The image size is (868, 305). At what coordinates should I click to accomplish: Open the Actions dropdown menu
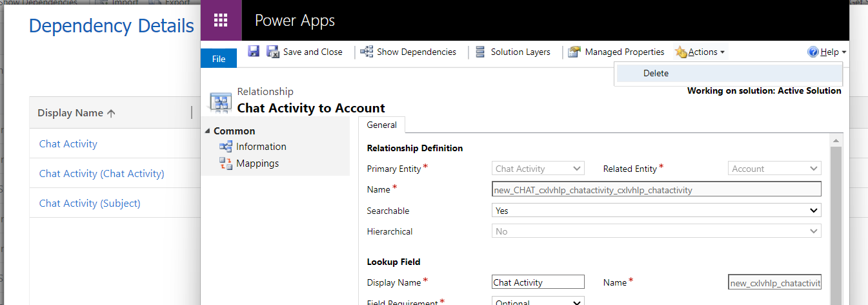700,52
